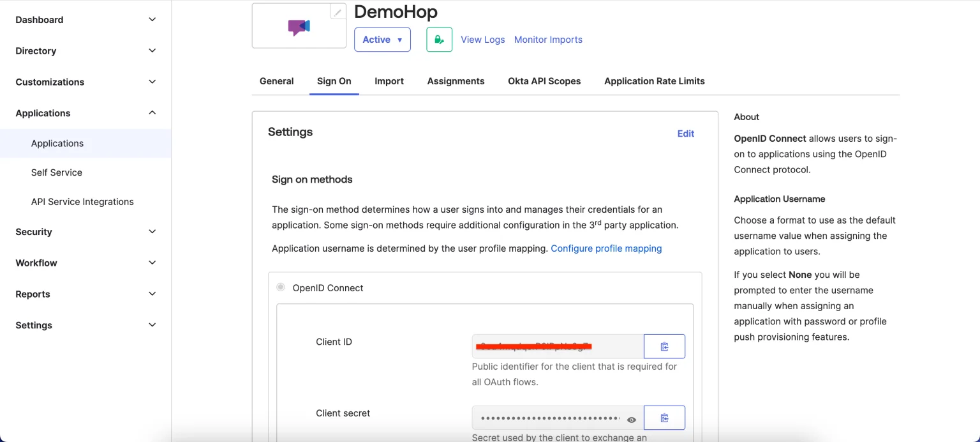Copy Client ID with the clipboard icon

[664, 346]
